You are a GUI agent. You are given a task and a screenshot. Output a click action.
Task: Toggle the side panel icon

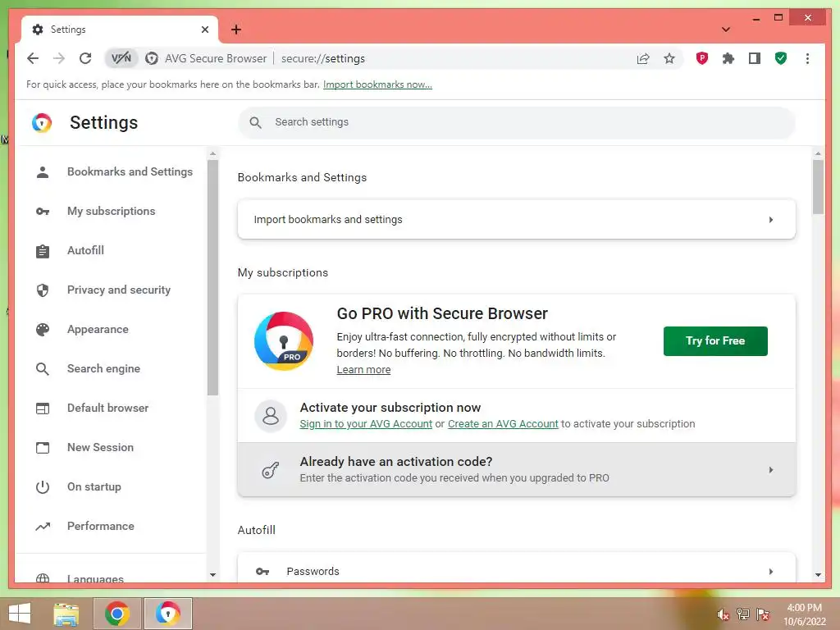coord(755,58)
